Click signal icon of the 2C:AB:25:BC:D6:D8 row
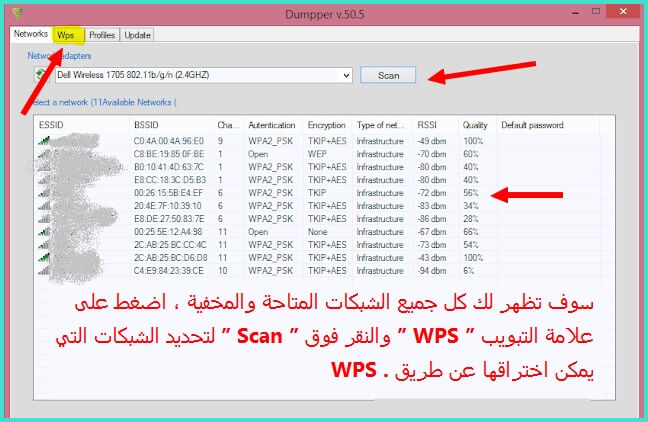 (x=44, y=258)
